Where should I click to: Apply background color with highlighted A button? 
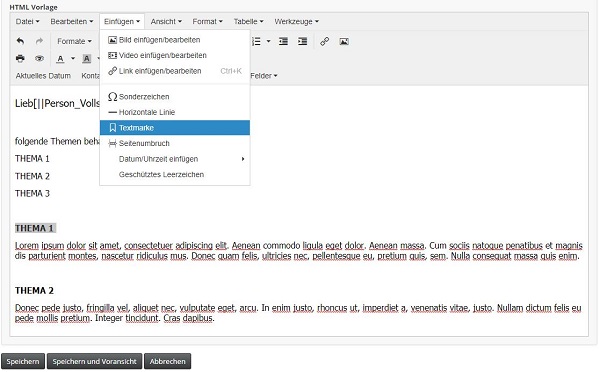click(86, 59)
